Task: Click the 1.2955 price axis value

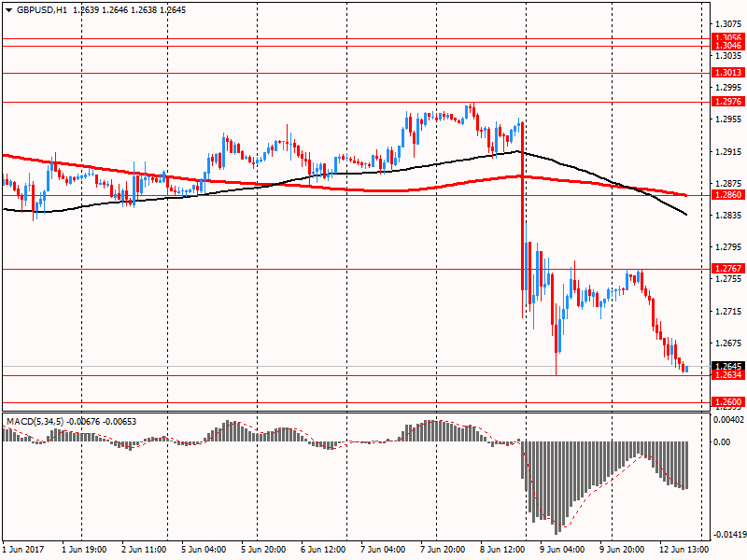Action: point(729,119)
